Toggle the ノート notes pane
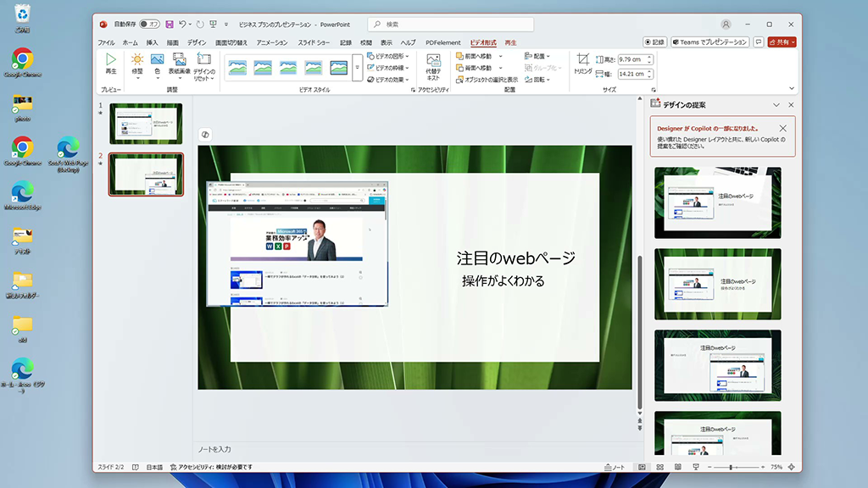 [615, 467]
